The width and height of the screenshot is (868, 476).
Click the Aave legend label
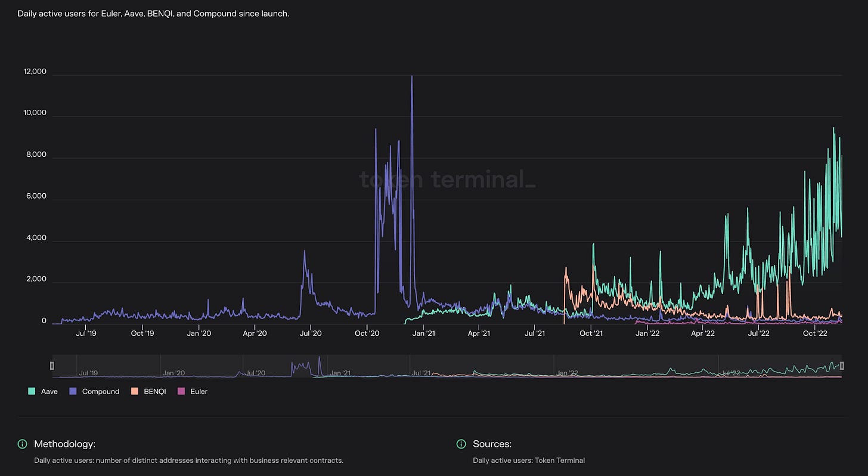49,392
